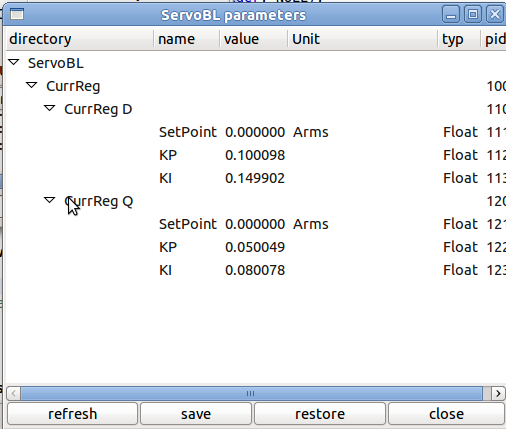Collapse the CurrReg tree node

pyautogui.click(x=32, y=85)
